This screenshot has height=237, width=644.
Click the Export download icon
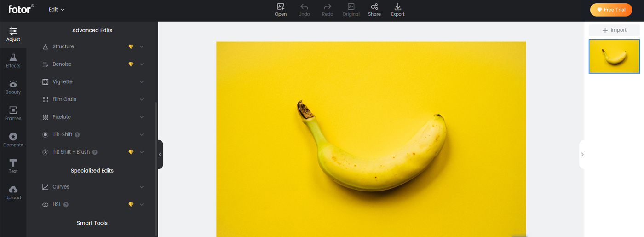398,7
